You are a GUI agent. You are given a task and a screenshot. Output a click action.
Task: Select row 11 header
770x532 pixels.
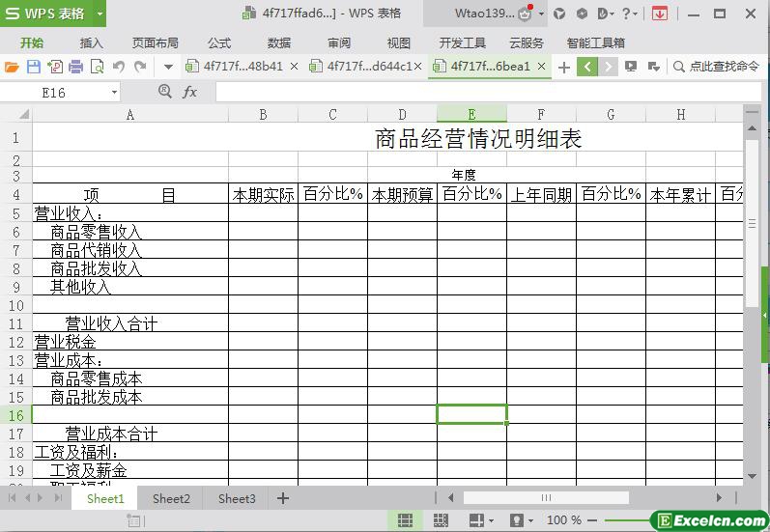[x=16, y=323]
